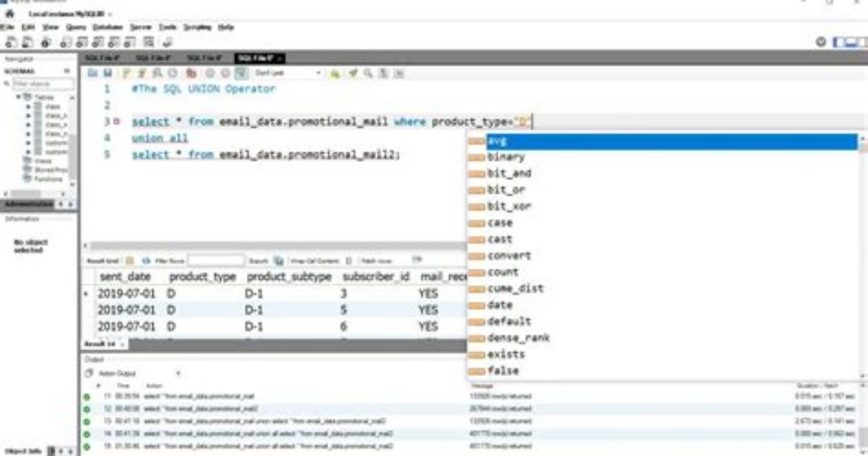The height and width of the screenshot is (456, 868).
Task: Toggle stop-on-error script execution button
Action: coord(191,73)
